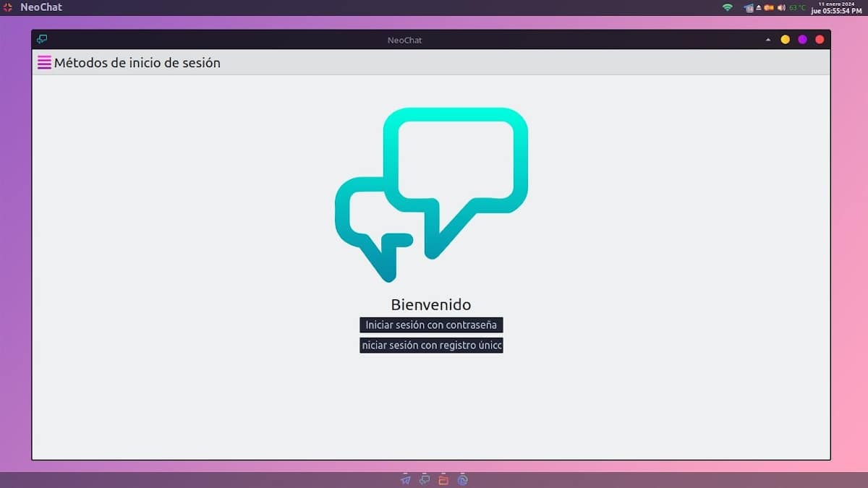Open the NeoChat hamburger menu

pos(43,63)
